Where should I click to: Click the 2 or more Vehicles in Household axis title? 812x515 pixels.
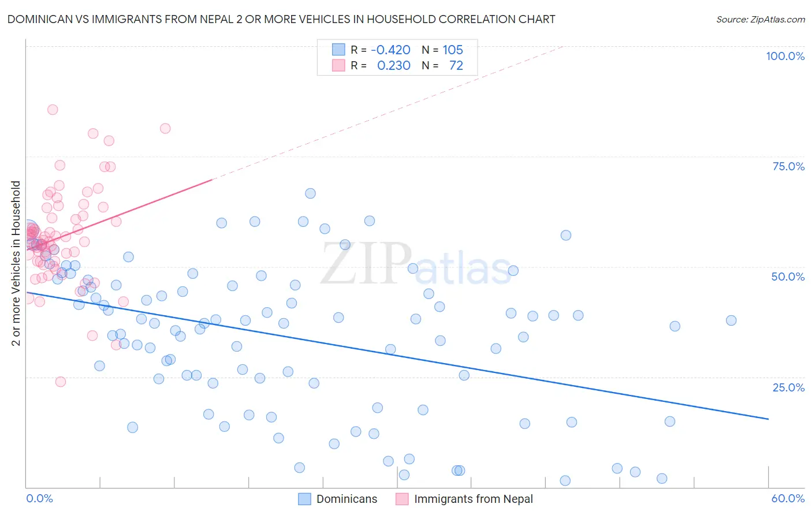[x=16, y=263]
